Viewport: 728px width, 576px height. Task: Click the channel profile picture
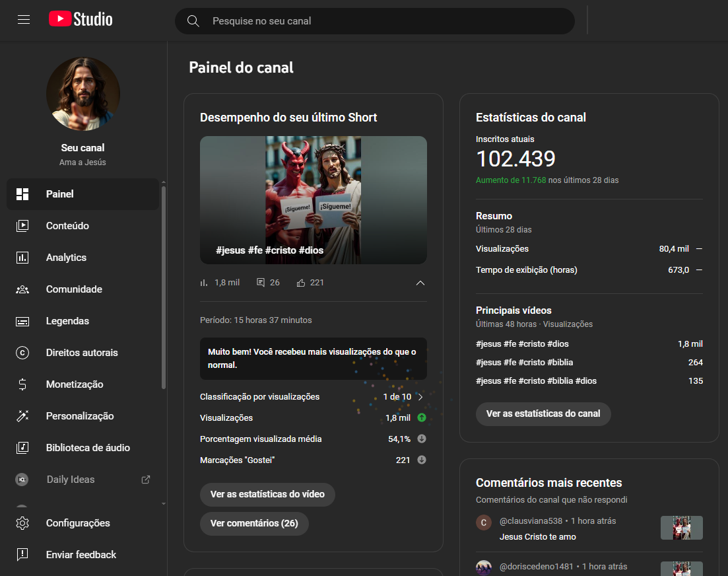(83, 94)
